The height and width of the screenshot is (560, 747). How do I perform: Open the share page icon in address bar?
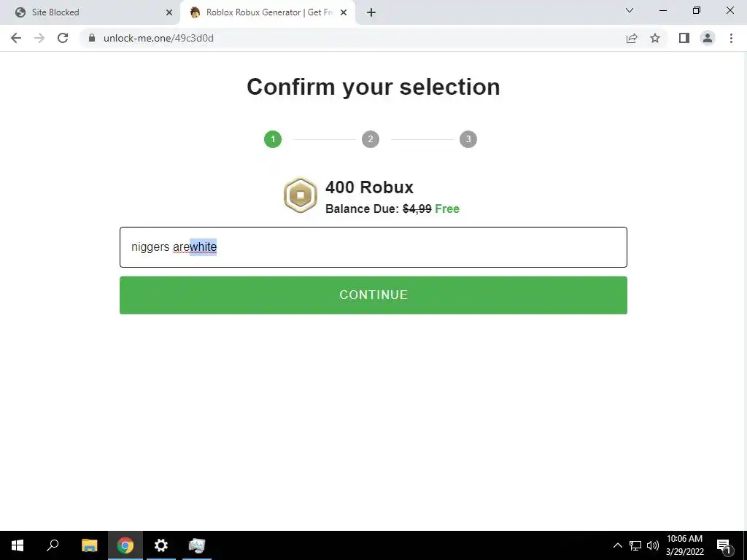(632, 38)
